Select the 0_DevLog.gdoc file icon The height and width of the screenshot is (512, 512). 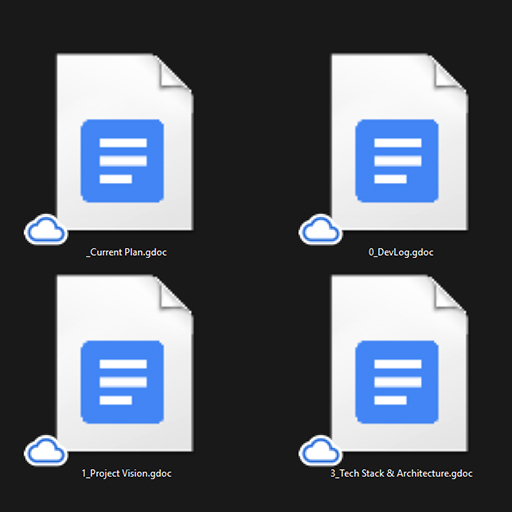(400, 142)
